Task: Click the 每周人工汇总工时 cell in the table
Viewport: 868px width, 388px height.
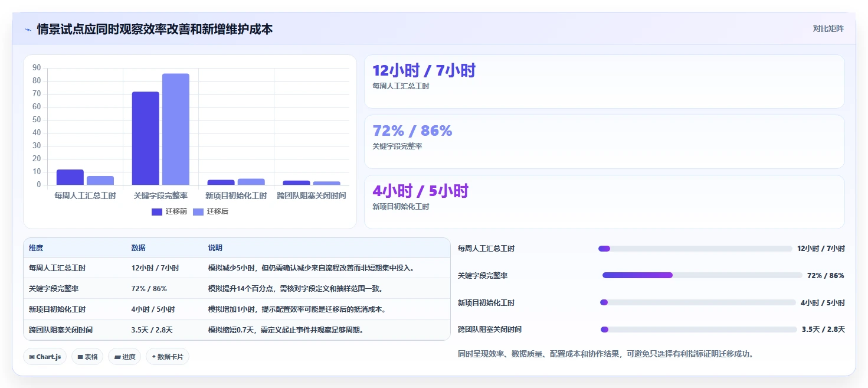Action: pos(57,268)
